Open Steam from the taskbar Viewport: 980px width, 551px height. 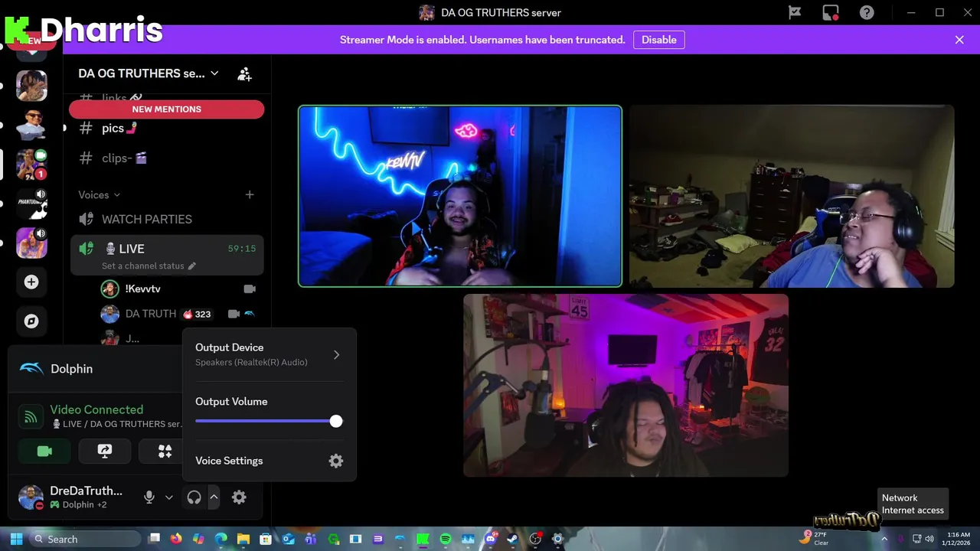[x=512, y=539]
